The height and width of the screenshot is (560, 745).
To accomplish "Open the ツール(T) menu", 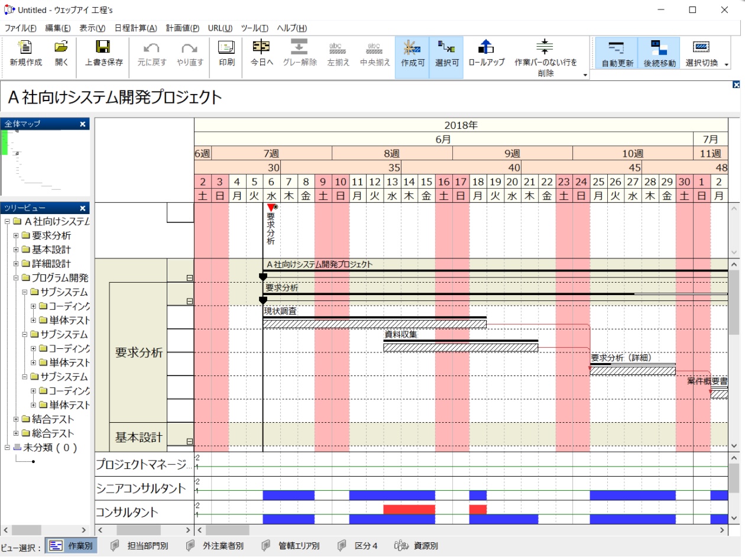I will [x=255, y=28].
